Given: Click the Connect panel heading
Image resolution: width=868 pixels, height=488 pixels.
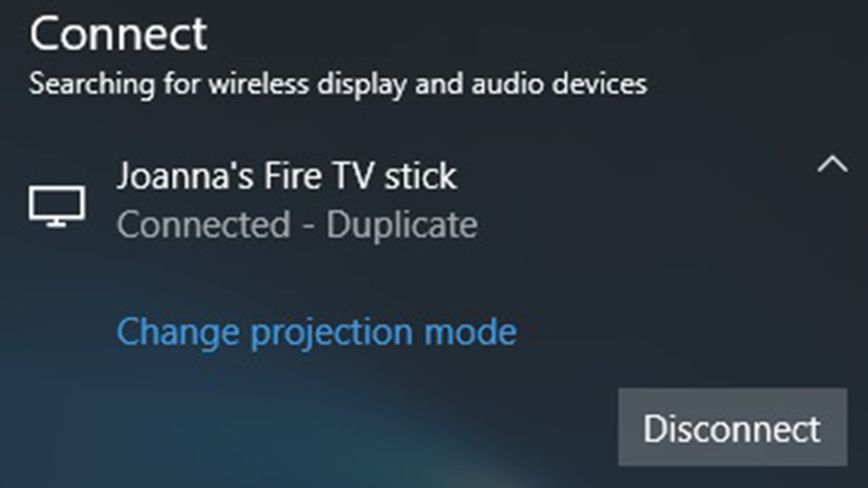Looking at the screenshot, I should [x=119, y=33].
